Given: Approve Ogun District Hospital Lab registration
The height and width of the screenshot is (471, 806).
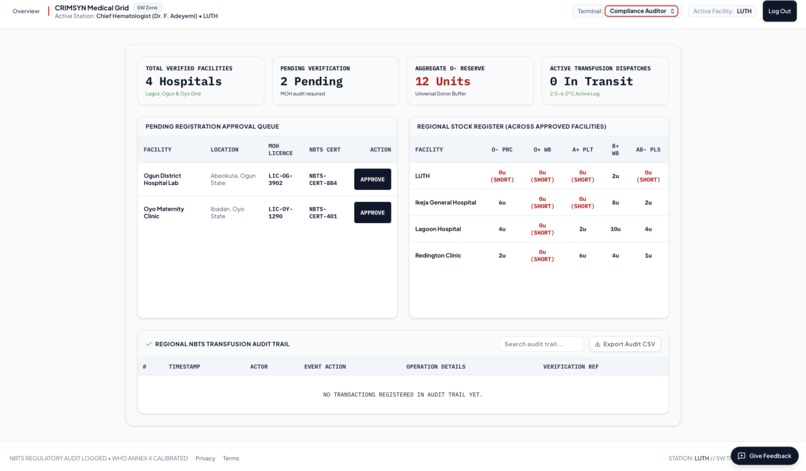Looking at the screenshot, I should 372,179.
